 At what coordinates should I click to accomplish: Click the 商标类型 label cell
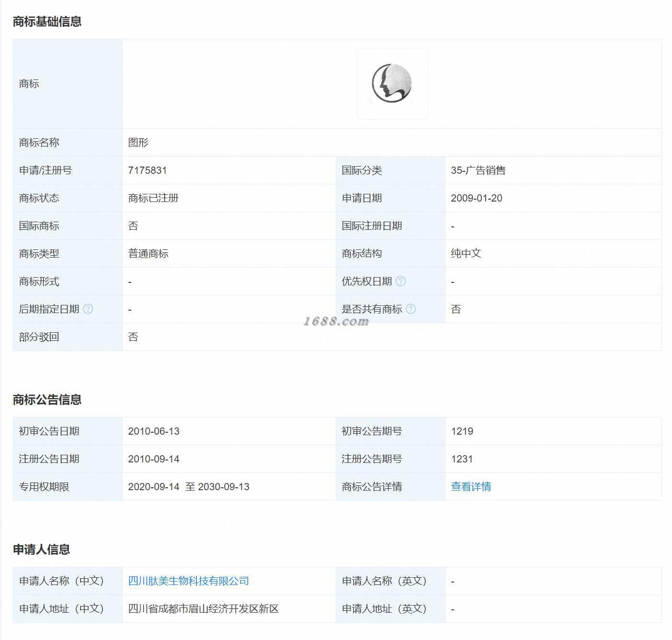pyautogui.click(x=68, y=254)
